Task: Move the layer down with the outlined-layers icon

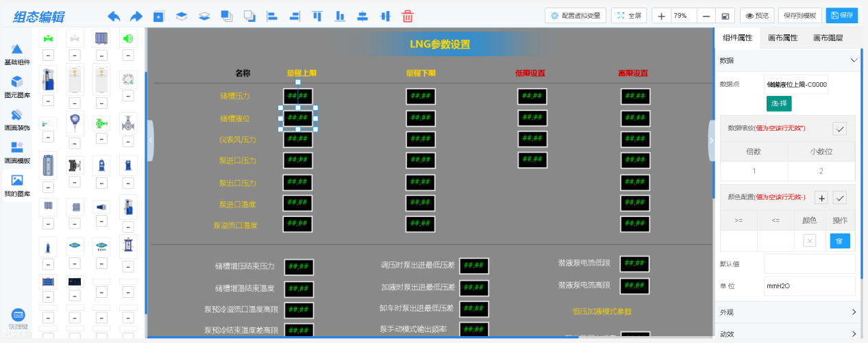Action: [x=204, y=16]
